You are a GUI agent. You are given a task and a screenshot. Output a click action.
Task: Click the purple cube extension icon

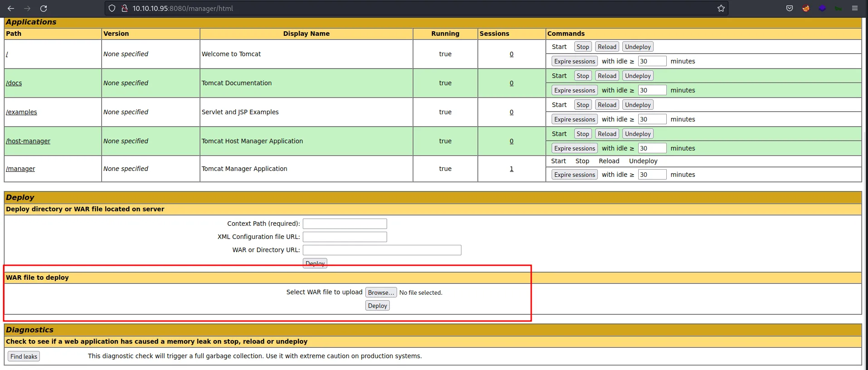click(822, 8)
